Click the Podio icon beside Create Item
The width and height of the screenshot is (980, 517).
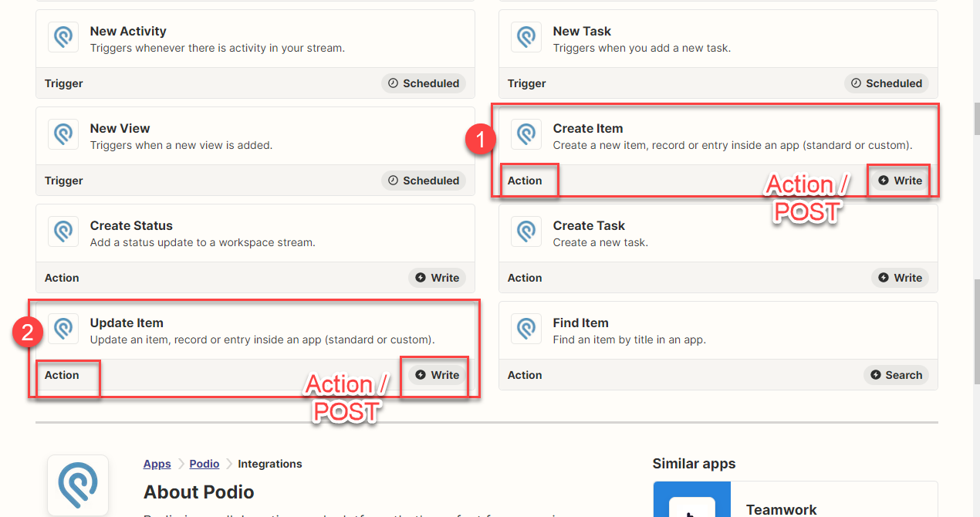[x=526, y=134]
